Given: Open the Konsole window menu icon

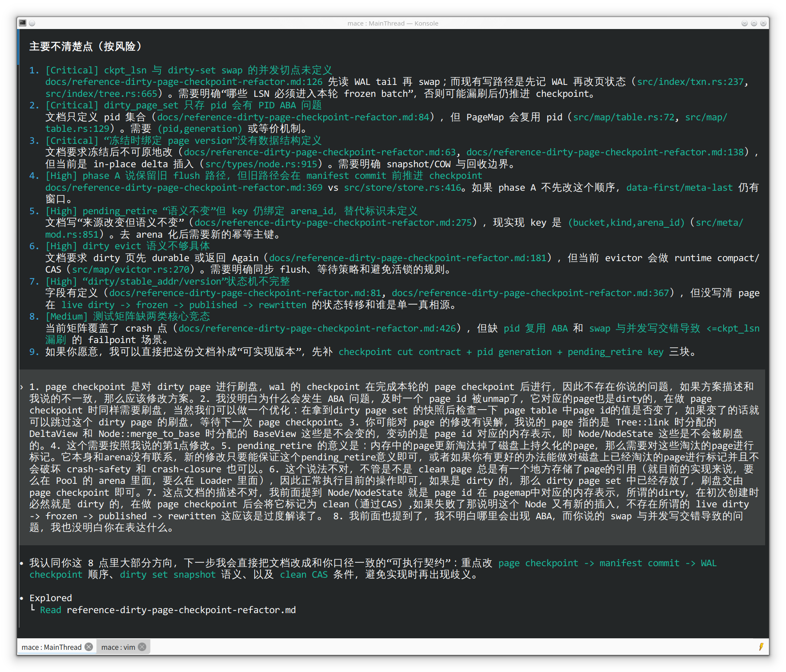Looking at the screenshot, I should pos(23,23).
